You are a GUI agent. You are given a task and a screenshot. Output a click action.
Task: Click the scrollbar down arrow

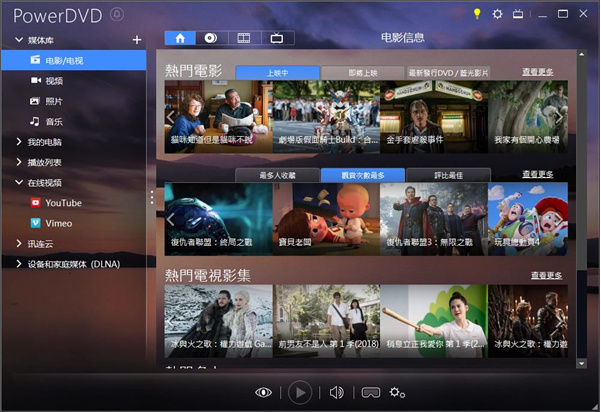coord(581,363)
